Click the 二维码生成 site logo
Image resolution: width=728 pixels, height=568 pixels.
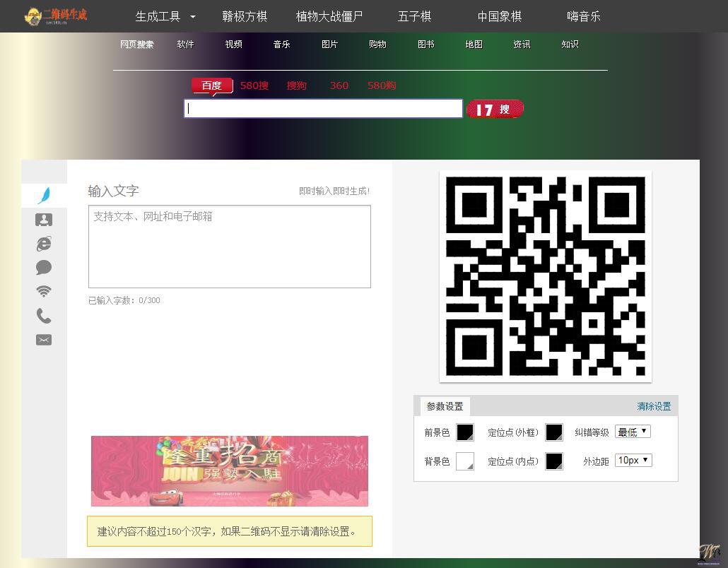tap(56, 16)
